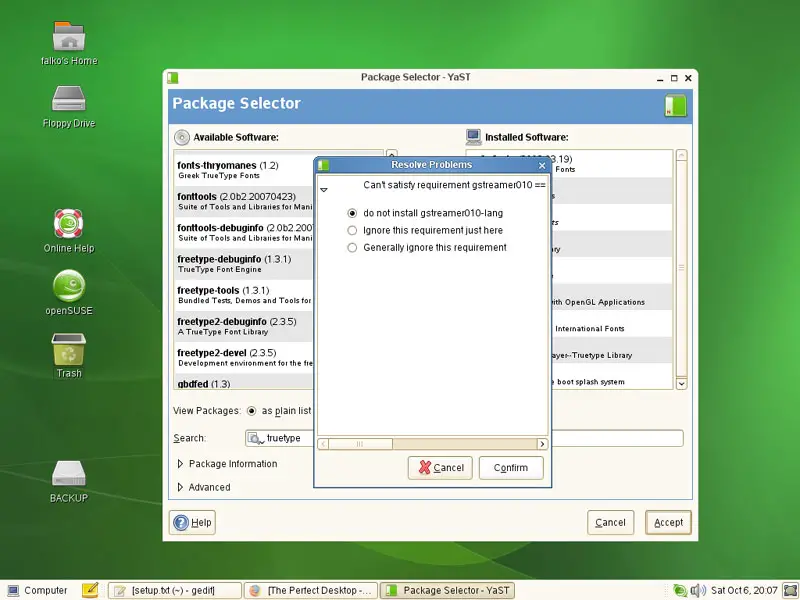Screen dimensions: 800x600
Task: Expand the Advanced section
Action: (x=181, y=487)
